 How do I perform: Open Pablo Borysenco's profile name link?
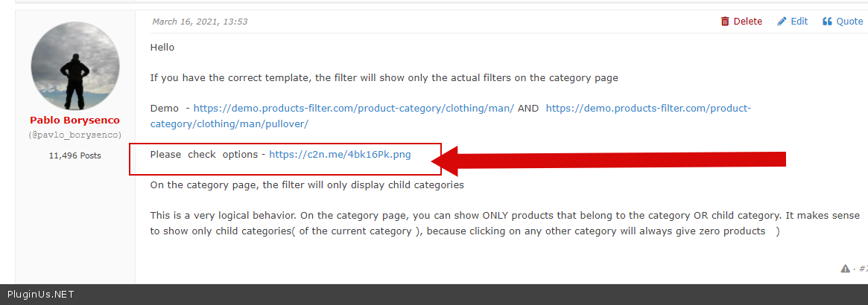tap(75, 121)
